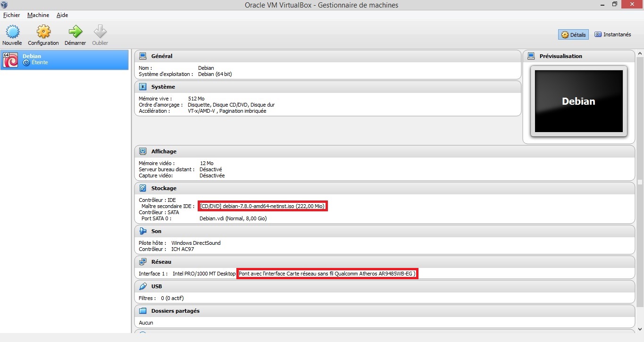Image resolution: width=644 pixels, height=342 pixels.
Task: Click the Affichage monitor icon
Action: 142,151
